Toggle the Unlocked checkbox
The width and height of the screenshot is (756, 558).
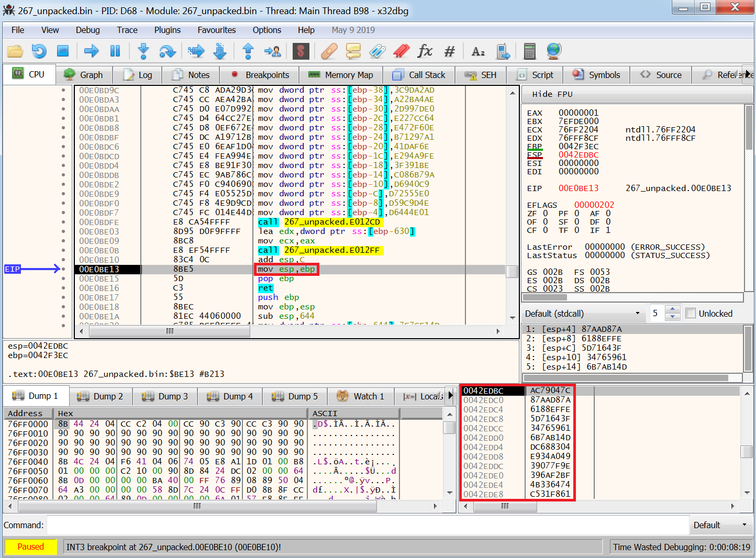[691, 314]
